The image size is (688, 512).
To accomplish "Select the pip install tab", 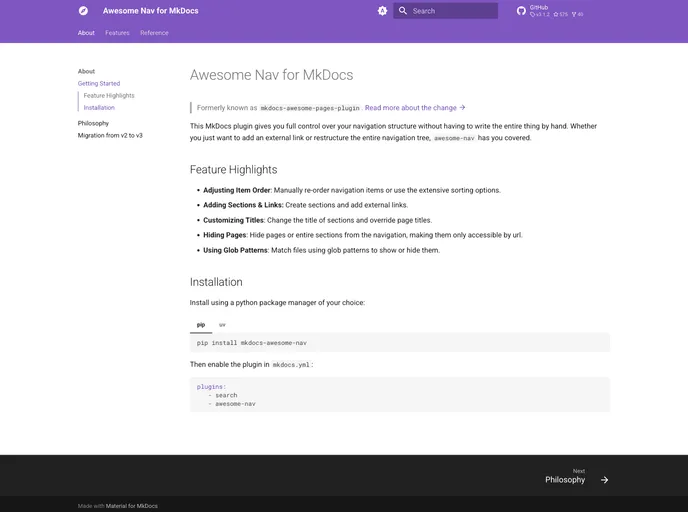I will point(201,325).
